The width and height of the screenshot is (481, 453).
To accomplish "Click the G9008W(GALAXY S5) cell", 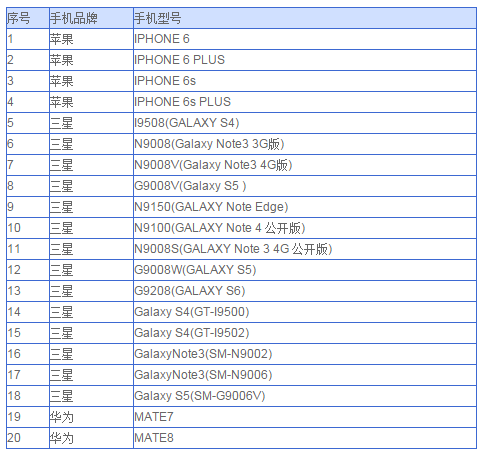I will pos(305,270).
